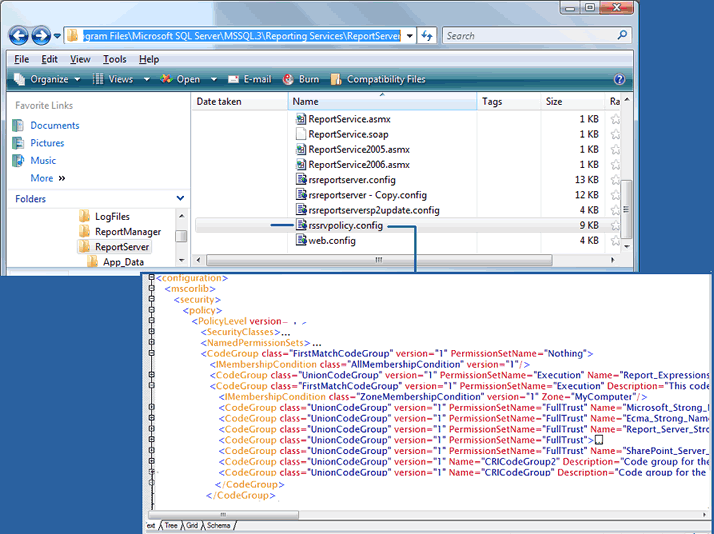This screenshot has width=714, height=534.
Task: Click folder tree scrollbar up arrow
Action: (181, 216)
